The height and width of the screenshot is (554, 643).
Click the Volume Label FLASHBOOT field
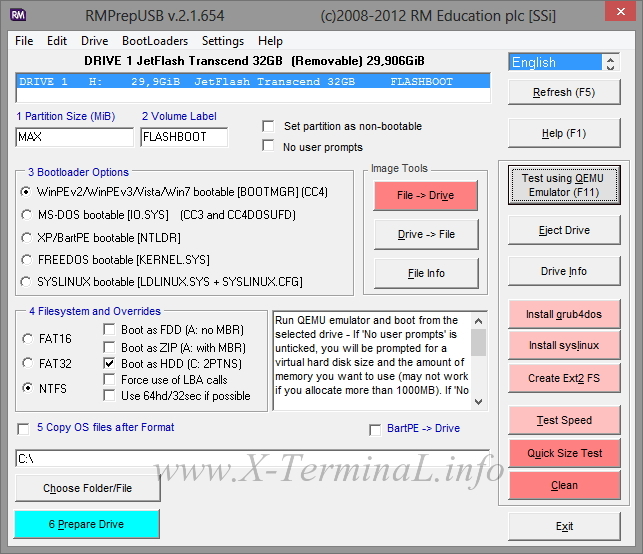(184, 137)
